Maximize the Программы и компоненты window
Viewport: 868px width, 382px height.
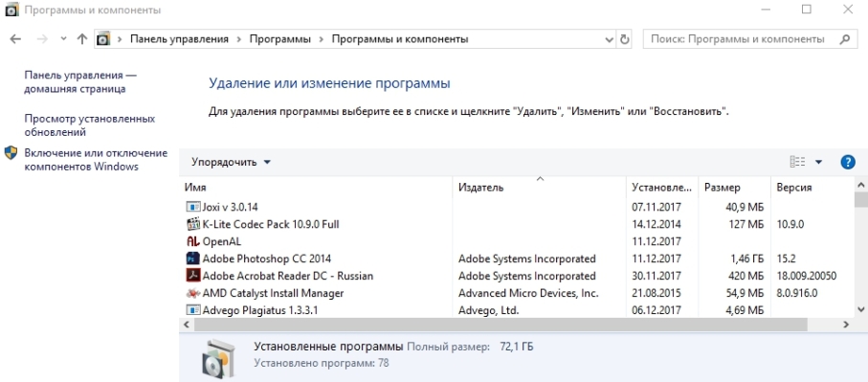coord(807,10)
